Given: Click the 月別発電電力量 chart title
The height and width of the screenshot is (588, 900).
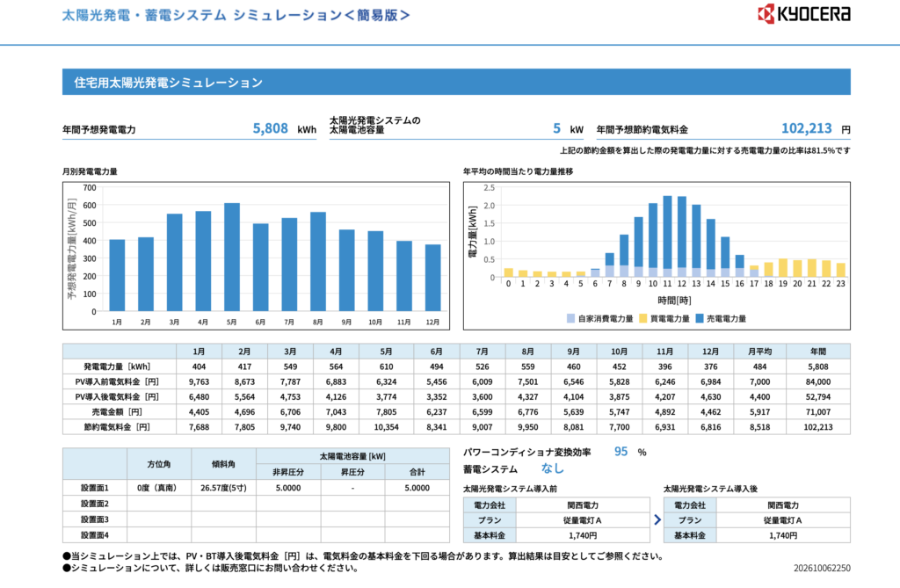Looking at the screenshot, I should click(x=91, y=171).
